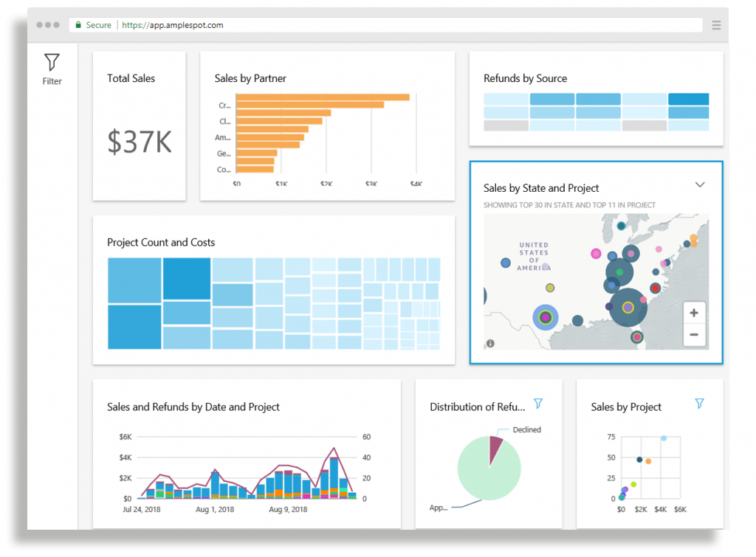The image size is (756, 557).
Task: Click the green Secure padlock icon
Action: pyautogui.click(x=78, y=25)
